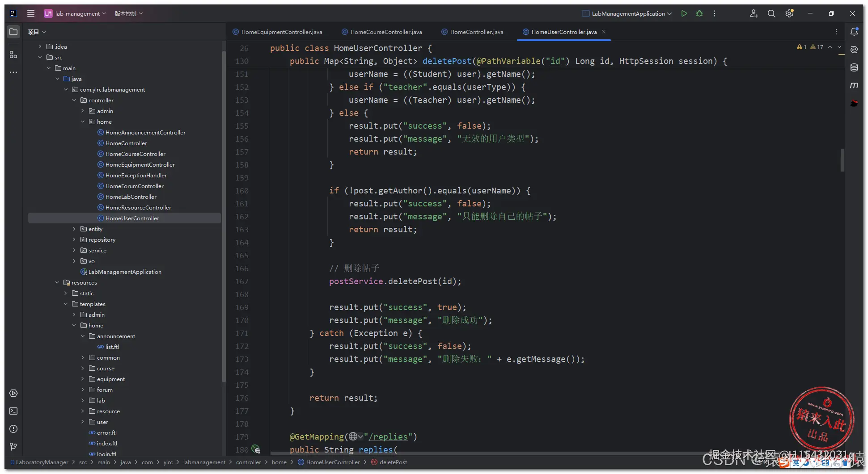
Task: Expand the .idea folder
Action: (40, 46)
